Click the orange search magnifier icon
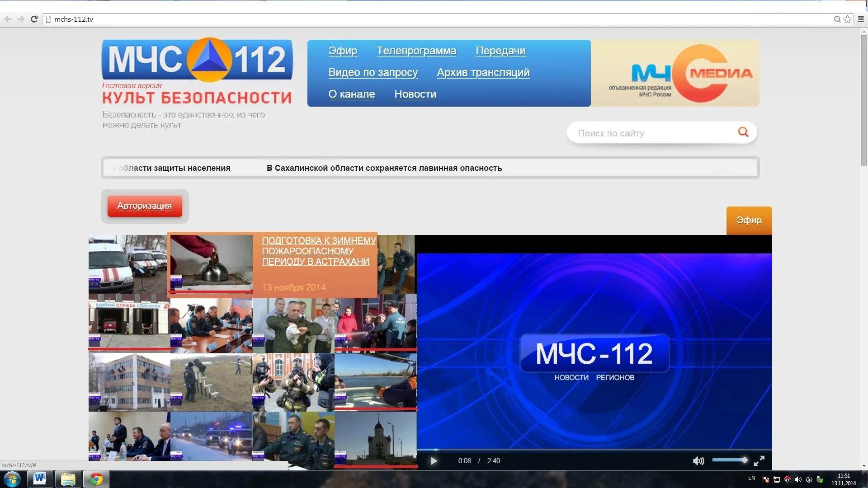The image size is (868, 488). point(743,132)
